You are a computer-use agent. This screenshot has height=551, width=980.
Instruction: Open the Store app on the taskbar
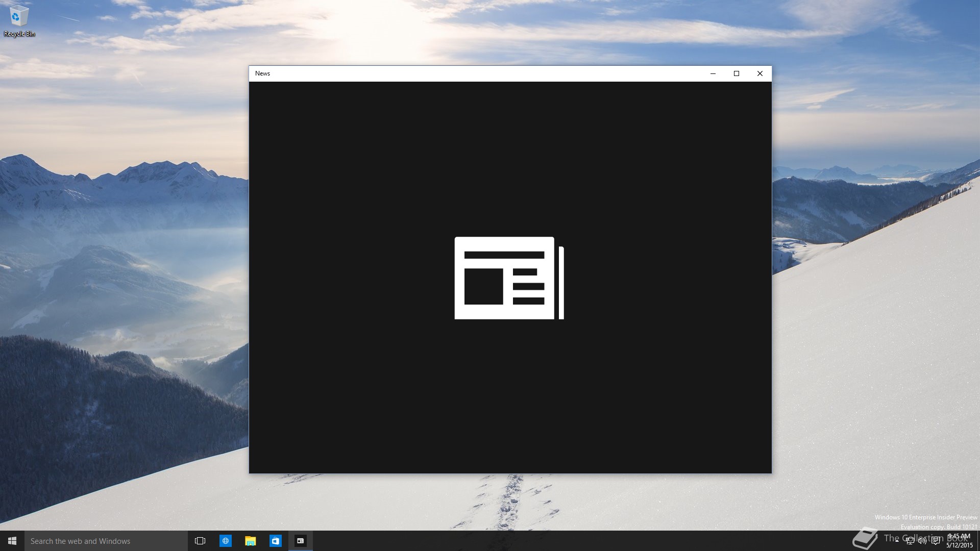(x=275, y=541)
